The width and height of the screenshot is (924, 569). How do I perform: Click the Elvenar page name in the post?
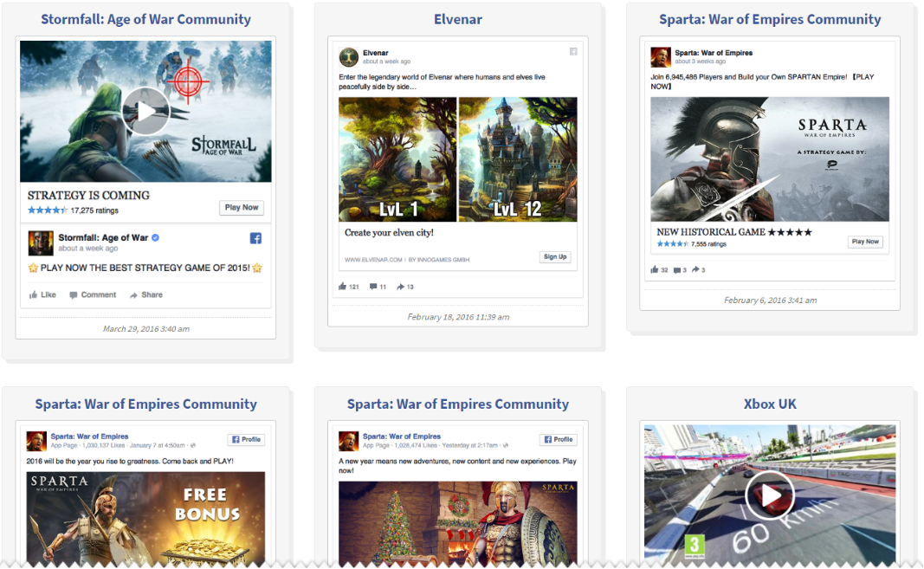pos(375,53)
